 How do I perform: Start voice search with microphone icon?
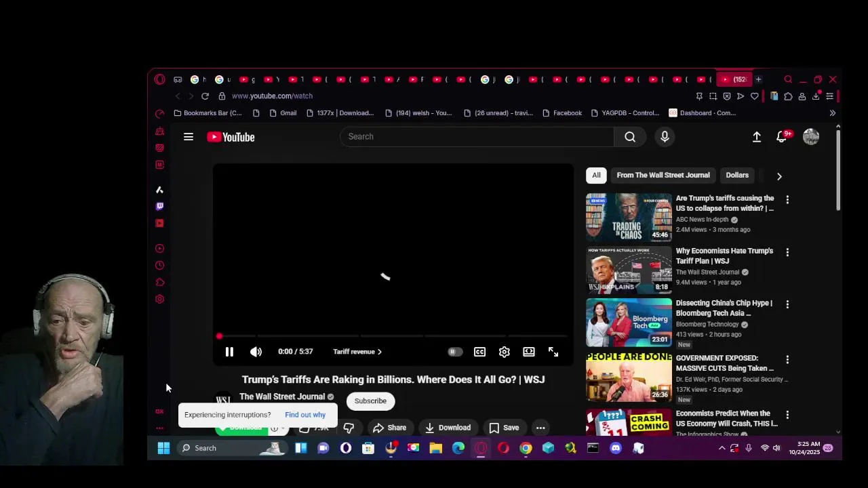coord(665,137)
